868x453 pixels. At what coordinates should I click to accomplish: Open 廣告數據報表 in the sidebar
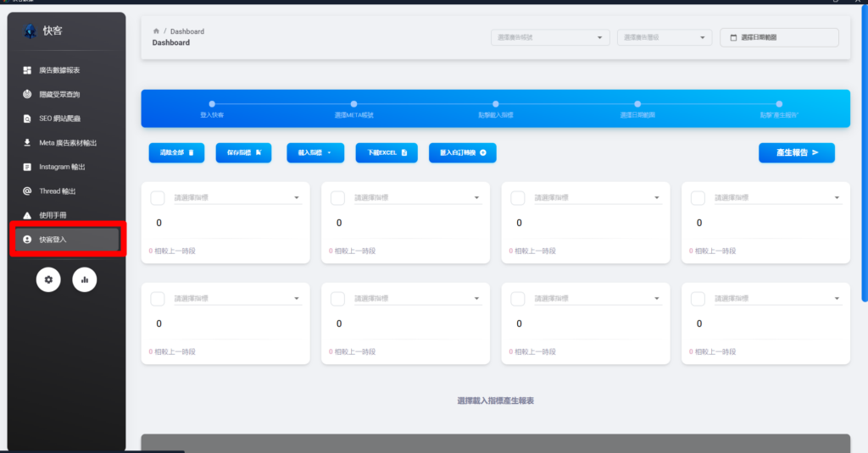pos(64,69)
